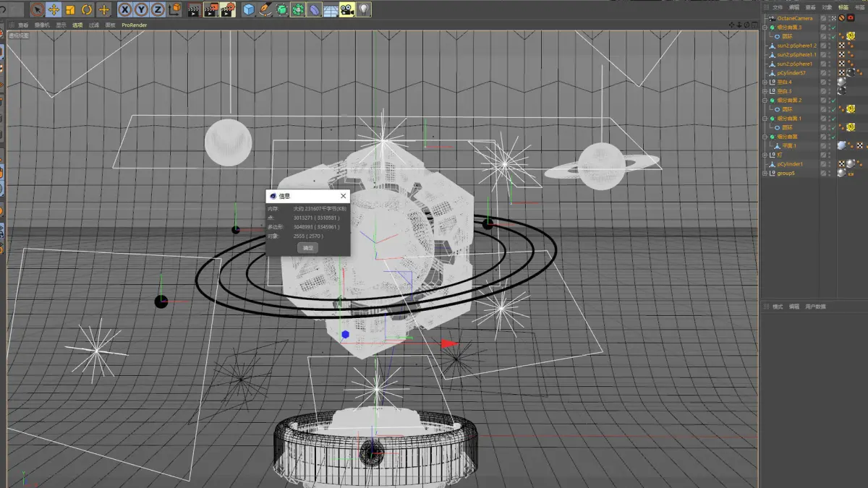Add a Camera object

[x=347, y=9]
